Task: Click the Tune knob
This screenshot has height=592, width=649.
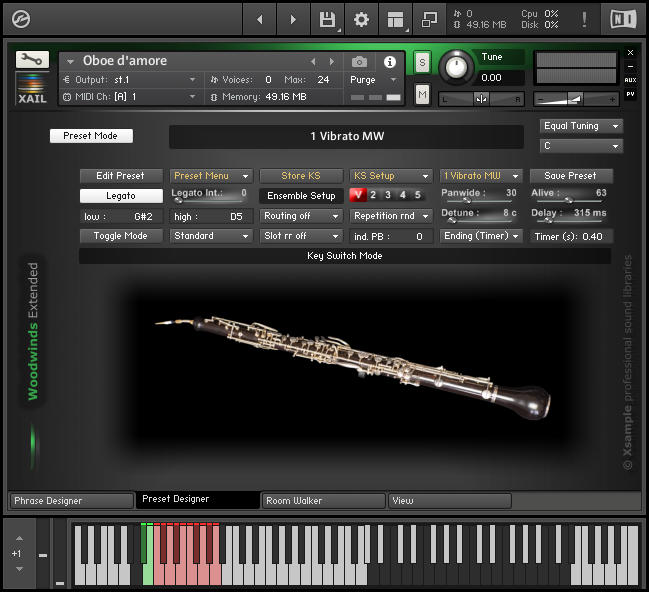Action: click(x=457, y=67)
